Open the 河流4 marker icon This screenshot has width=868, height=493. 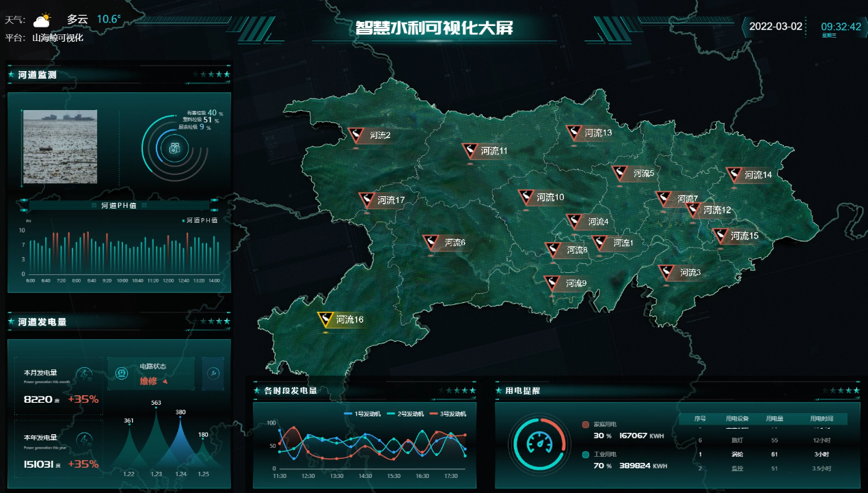tap(575, 221)
